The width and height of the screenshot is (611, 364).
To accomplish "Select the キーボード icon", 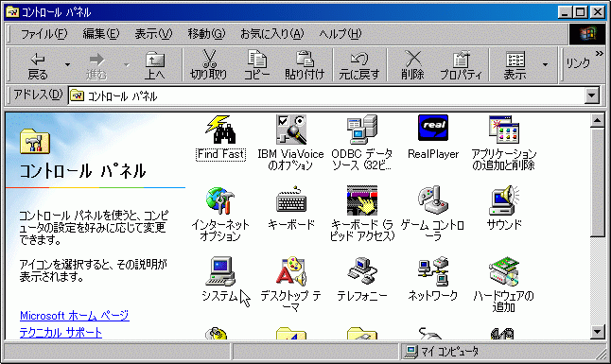I will coord(291,199).
